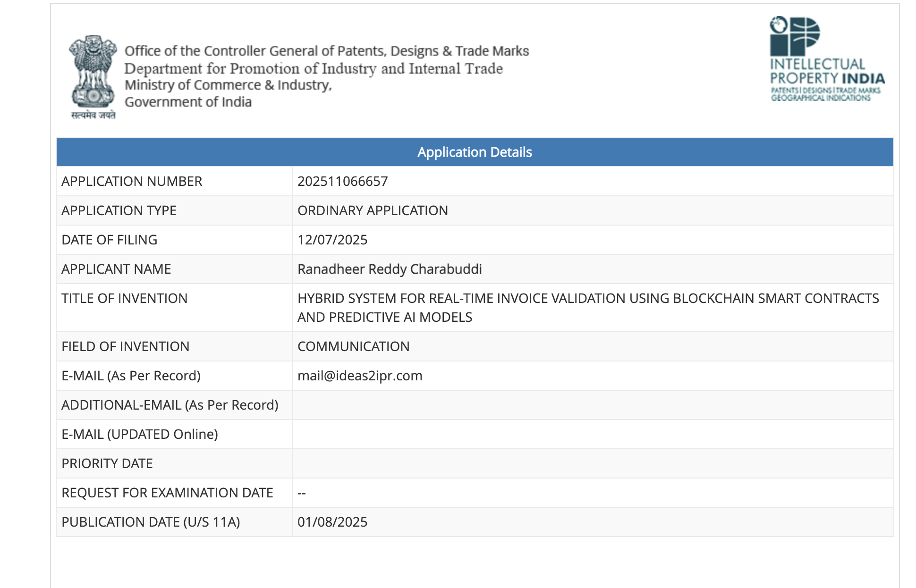Screen dimensions: 916x588
Task: Click applicant name Ranadheer Reddy Charabuddi
Action: pyautogui.click(x=390, y=269)
